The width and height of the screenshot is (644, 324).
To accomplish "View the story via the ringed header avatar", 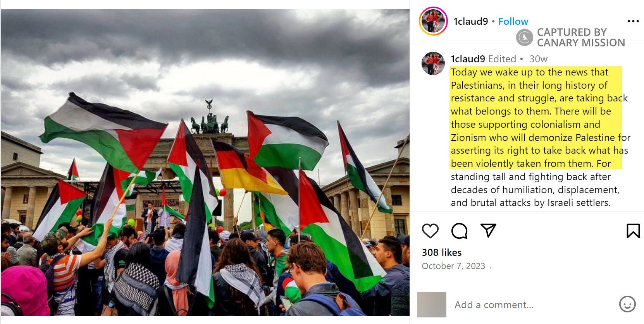I will tap(433, 21).
